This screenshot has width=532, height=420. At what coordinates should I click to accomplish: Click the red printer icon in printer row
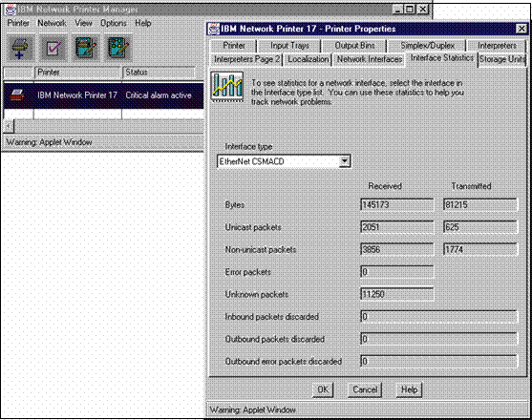17,95
